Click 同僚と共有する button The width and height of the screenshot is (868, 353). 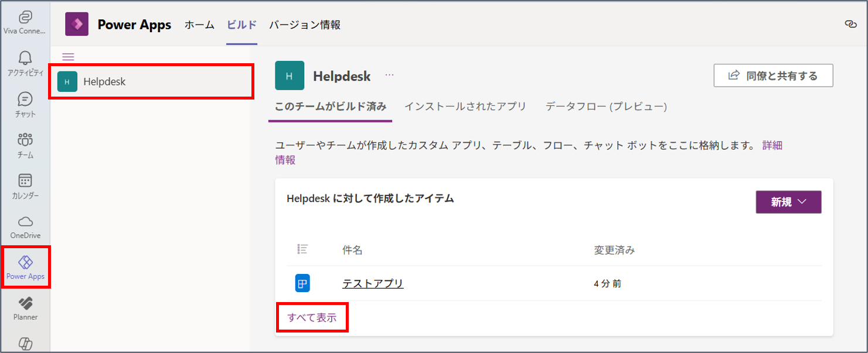tap(773, 76)
